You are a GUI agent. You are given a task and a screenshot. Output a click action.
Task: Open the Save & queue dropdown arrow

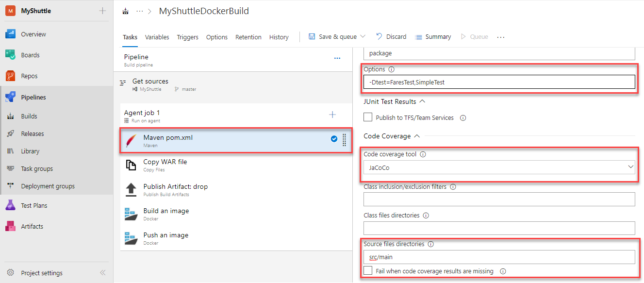[363, 37]
